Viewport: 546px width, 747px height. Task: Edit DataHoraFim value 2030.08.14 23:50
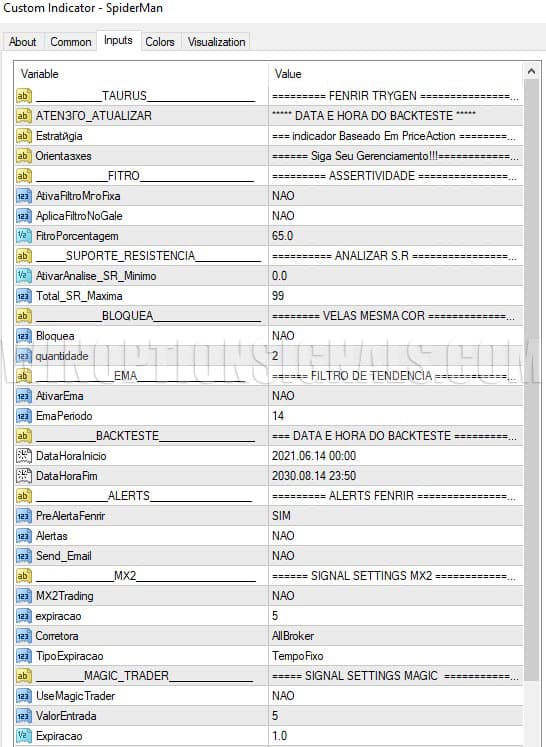pyautogui.click(x=396, y=476)
